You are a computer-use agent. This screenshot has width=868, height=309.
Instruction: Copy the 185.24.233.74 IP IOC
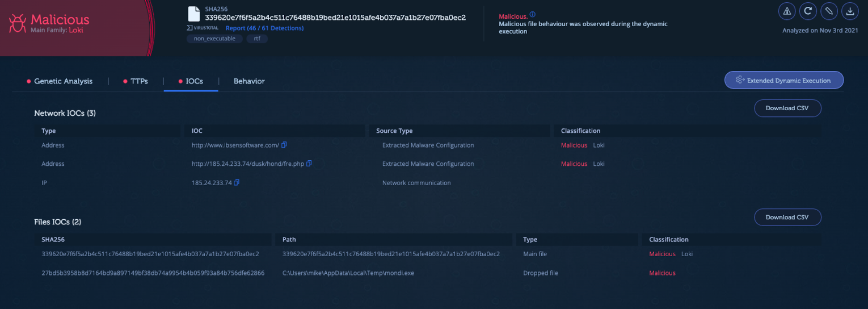(237, 182)
